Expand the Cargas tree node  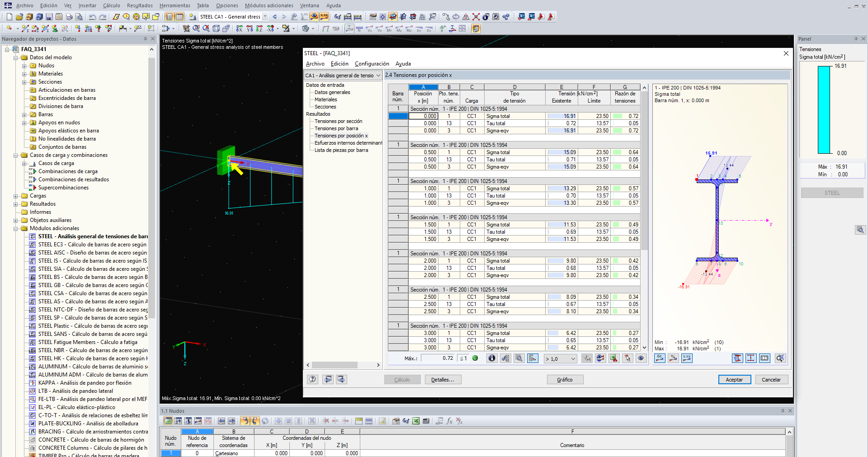coord(16,196)
